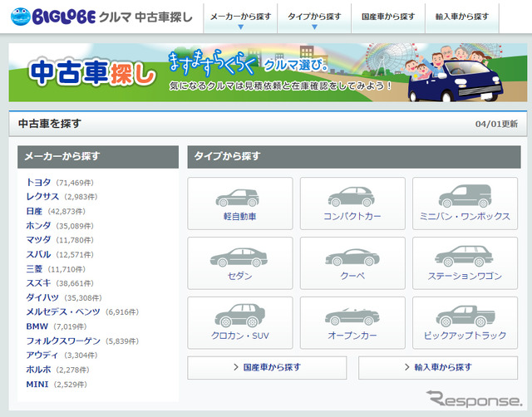Screen dimensions: 532x417
Task: Click the 国産車から探す button below car types
Action: (267, 367)
